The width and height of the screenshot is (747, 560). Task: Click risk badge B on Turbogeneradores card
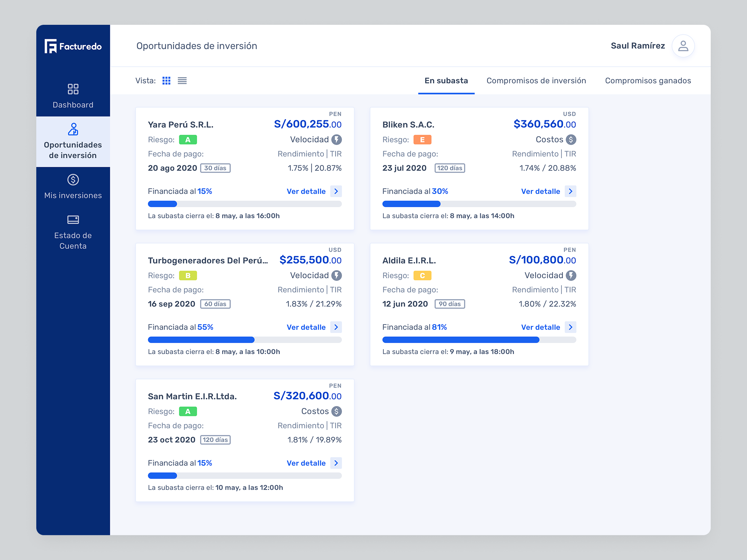tap(188, 276)
